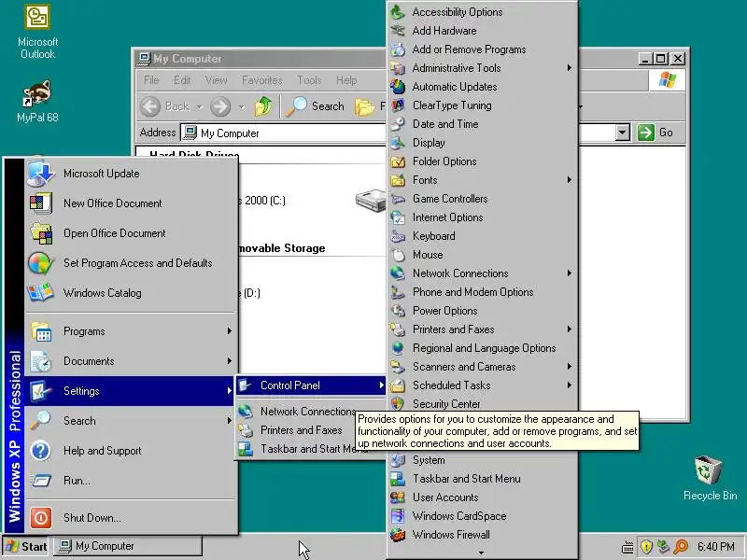The image size is (747, 560).
Task: Select the hard disk drive icon in My Computer
Action: click(371, 200)
